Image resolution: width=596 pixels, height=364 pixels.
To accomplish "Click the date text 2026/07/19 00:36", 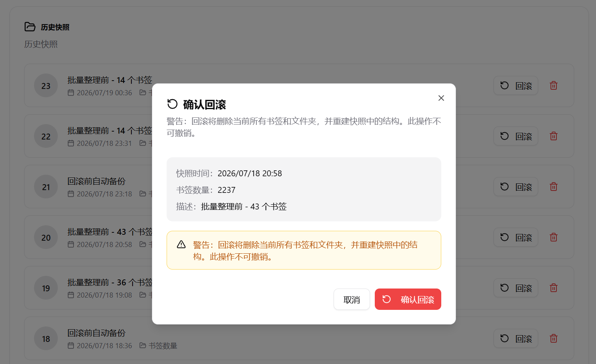I will tap(104, 93).
